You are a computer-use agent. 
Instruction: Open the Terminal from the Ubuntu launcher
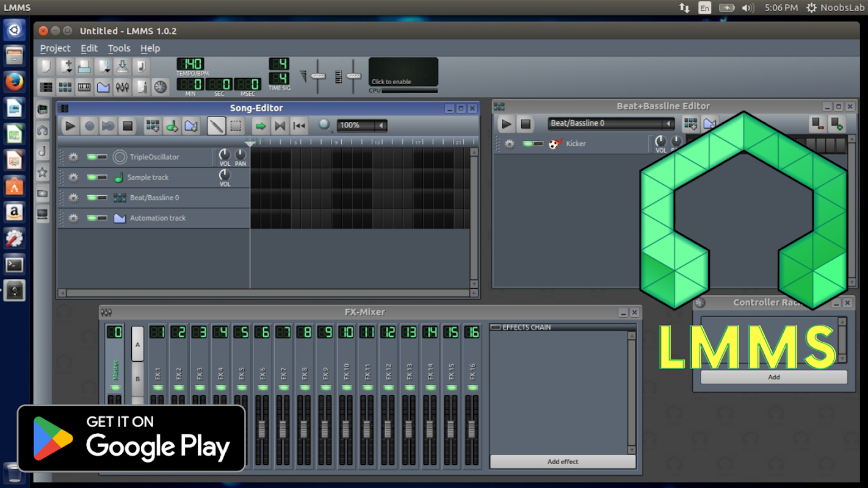pos(15,265)
